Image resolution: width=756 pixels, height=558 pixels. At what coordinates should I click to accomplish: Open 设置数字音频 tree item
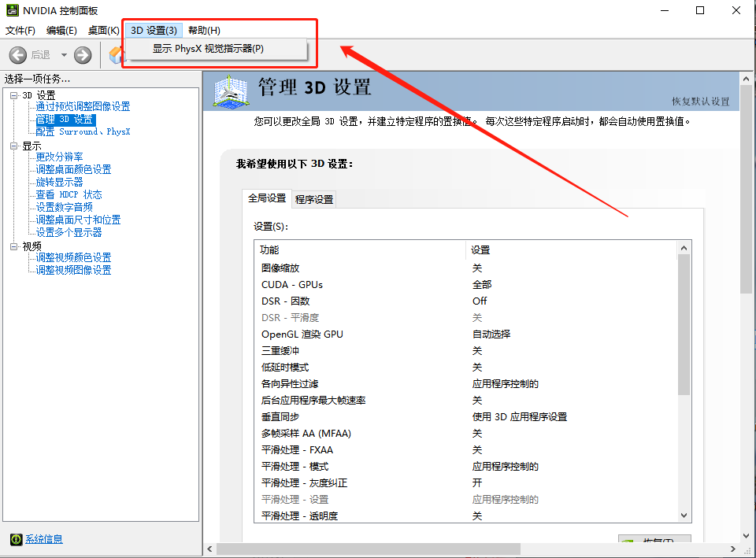64,207
